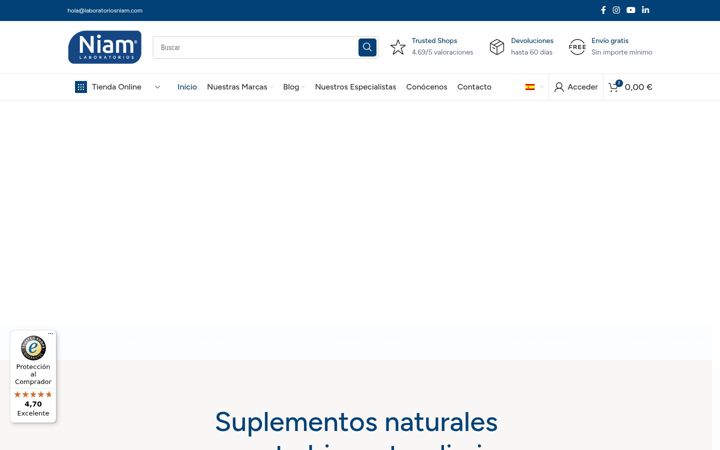
Task: Click the cart item count badge
Action: (x=619, y=83)
